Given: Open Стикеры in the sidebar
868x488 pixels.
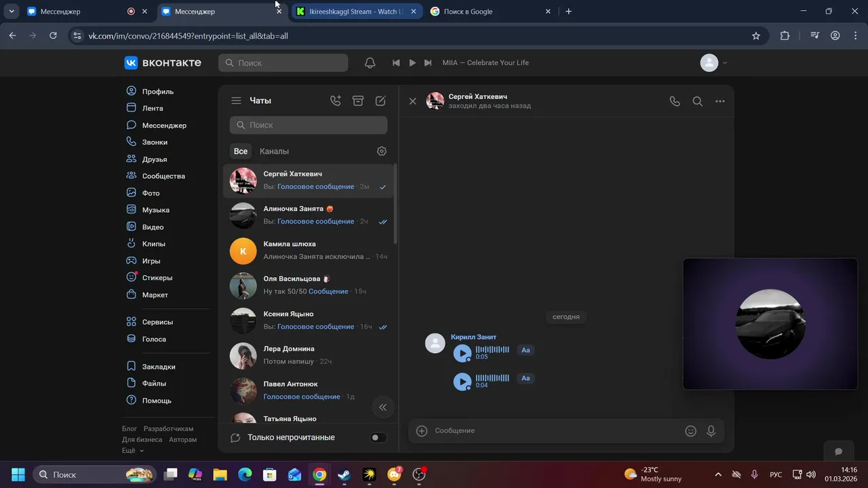Looking at the screenshot, I should click(x=157, y=278).
